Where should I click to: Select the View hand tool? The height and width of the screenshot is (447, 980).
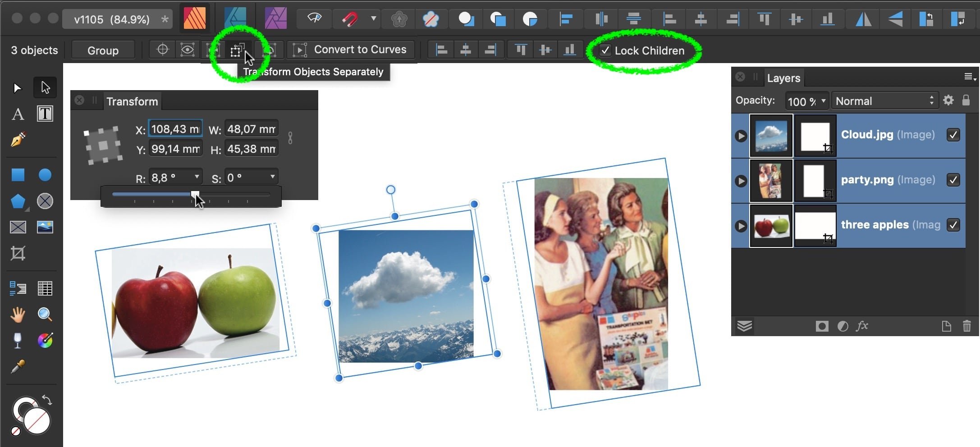click(18, 315)
